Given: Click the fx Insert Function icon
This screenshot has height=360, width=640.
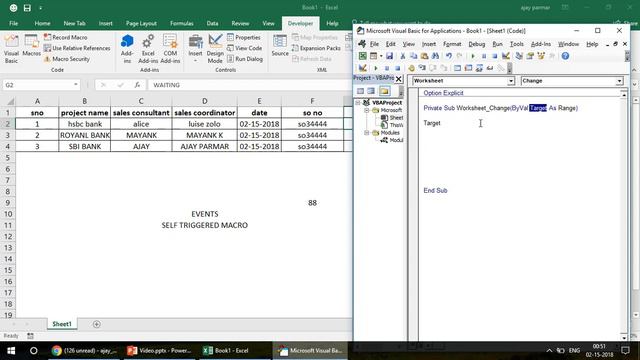Looking at the screenshot, I should (x=138, y=85).
